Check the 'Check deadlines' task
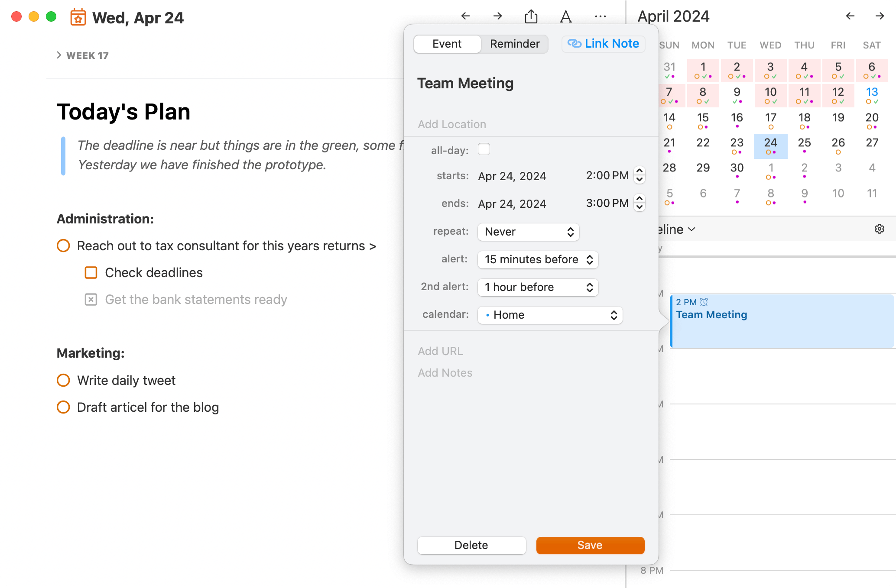The width and height of the screenshot is (896, 588). point(91,272)
